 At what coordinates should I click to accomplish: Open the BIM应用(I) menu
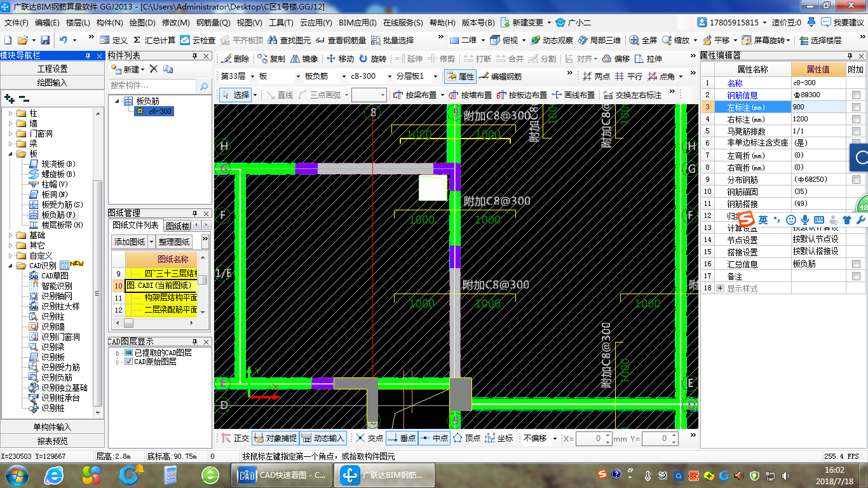click(x=358, y=22)
